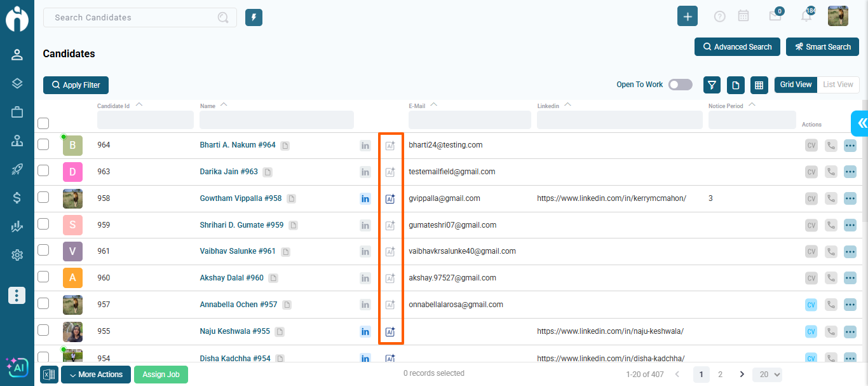This screenshot has height=386, width=868.
Task: Click phone icon in Bharti A. Nakum row
Action: (831, 146)
